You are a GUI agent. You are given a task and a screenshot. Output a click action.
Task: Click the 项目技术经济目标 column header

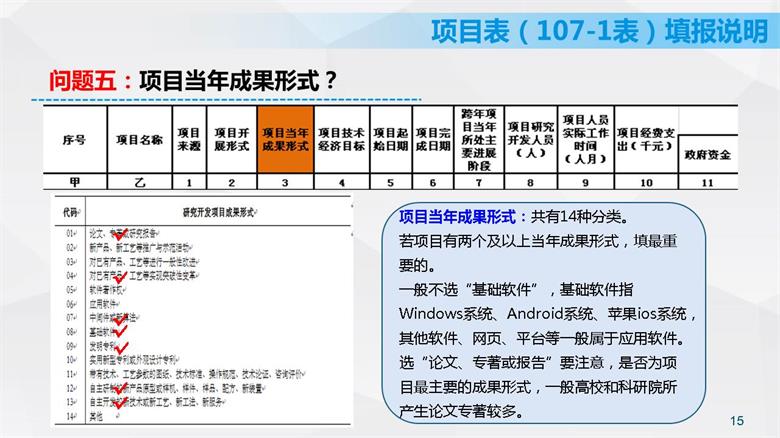point(341,139)
